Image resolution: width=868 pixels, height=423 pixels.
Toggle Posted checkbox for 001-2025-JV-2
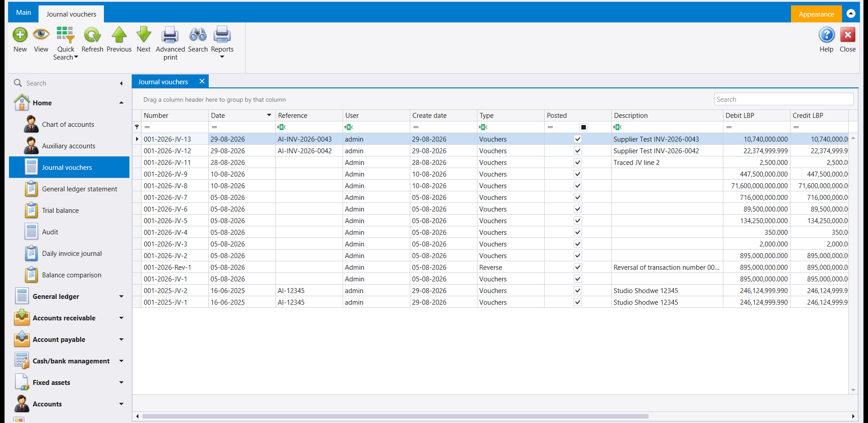[578, 291]
